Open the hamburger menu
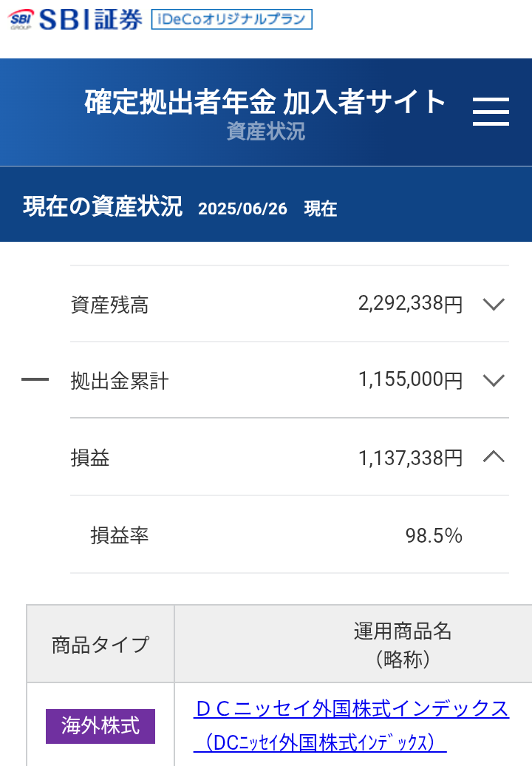532x766 pixels. [491, 112]
